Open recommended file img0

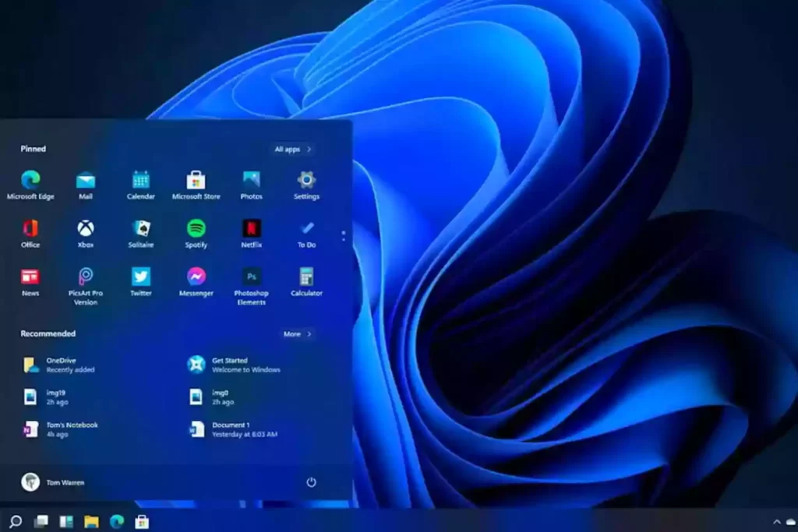pos(212,396)
